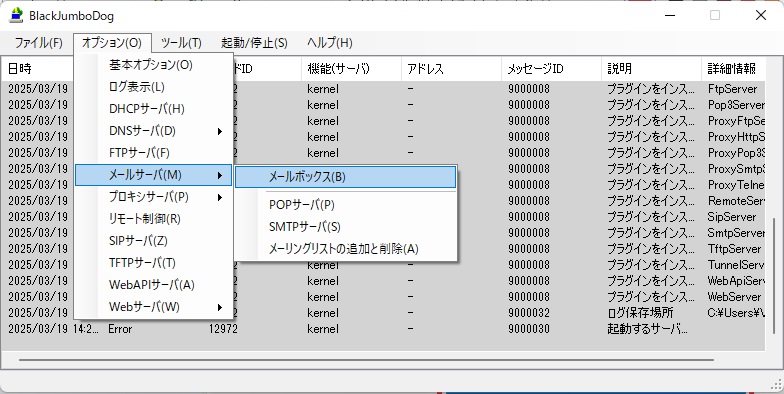Expand the Webサーバ(W) submenu
This screenshot has height=394, width=784.
pos(154,307)
